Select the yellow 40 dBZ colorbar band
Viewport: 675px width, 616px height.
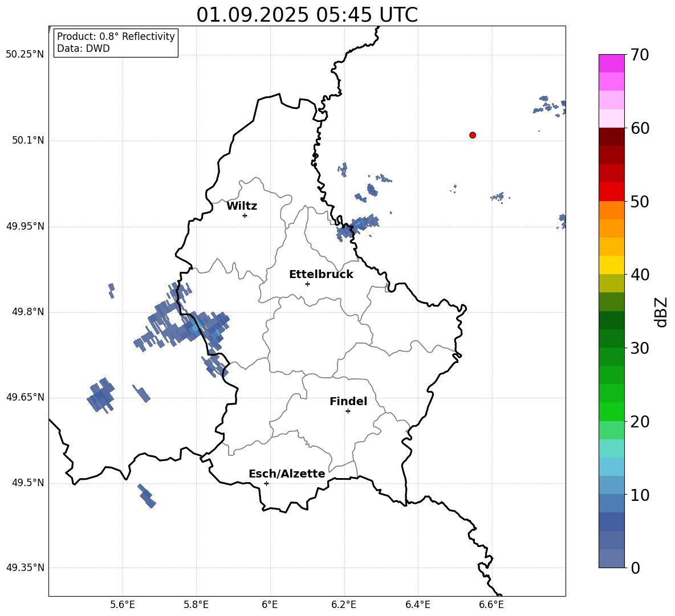click(x=612, y=265)
